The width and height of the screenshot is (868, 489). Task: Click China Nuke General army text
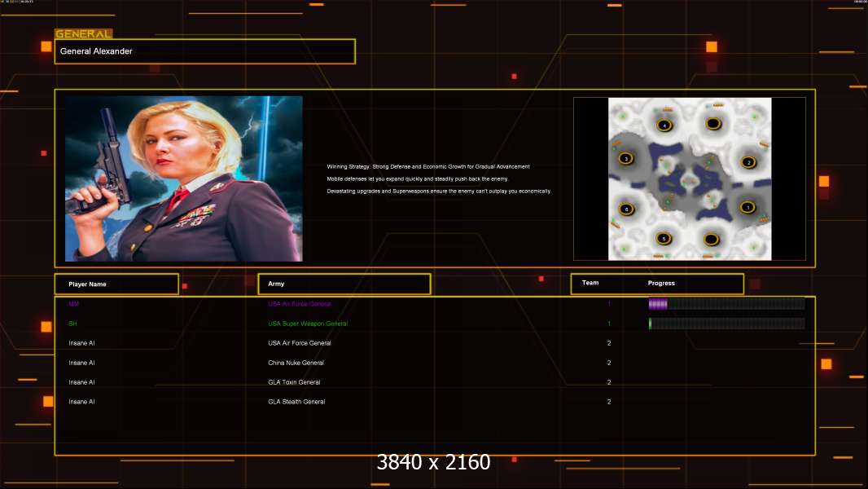click(296, 363)
